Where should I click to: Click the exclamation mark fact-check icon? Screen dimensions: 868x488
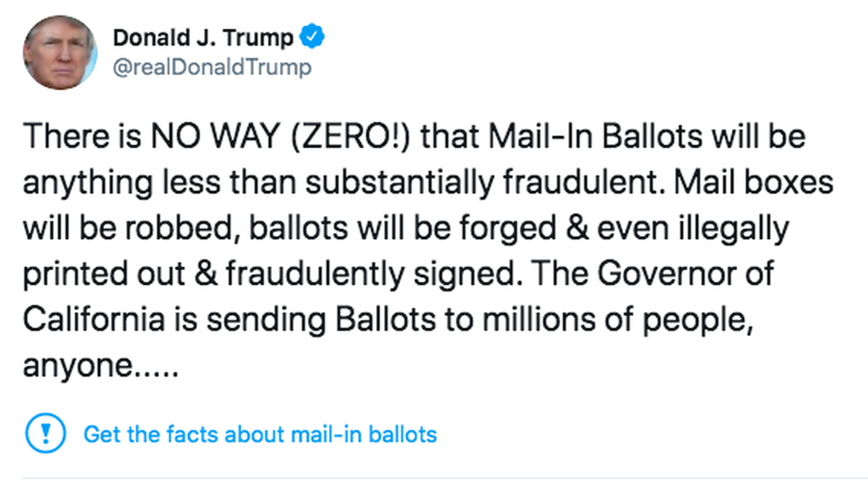click(x=45, y=433)
